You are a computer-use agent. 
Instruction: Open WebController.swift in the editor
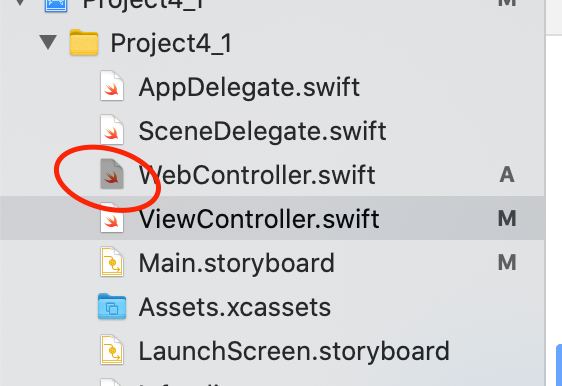(257, 175)
